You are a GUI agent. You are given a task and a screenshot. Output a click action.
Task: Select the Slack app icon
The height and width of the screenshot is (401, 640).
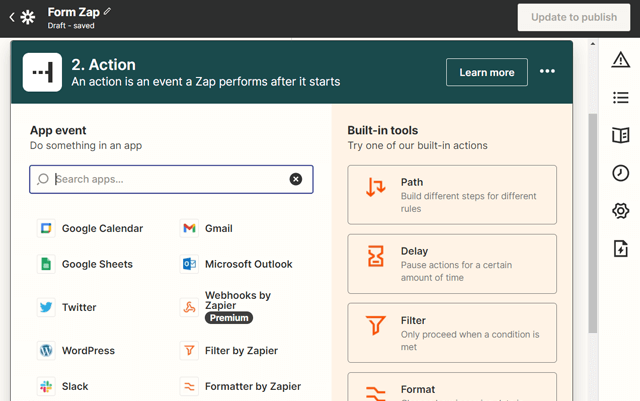point(46,386)
